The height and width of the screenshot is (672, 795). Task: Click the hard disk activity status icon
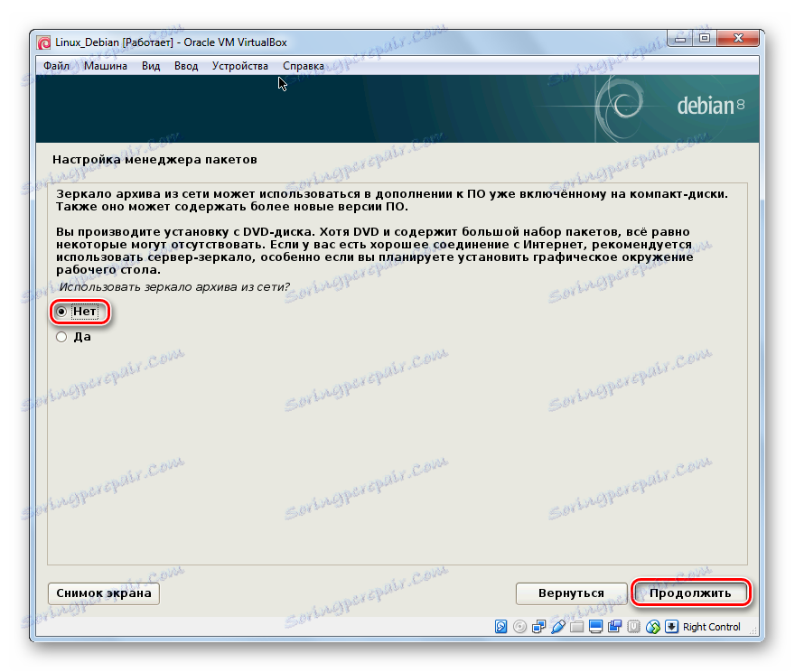[500, 627]
